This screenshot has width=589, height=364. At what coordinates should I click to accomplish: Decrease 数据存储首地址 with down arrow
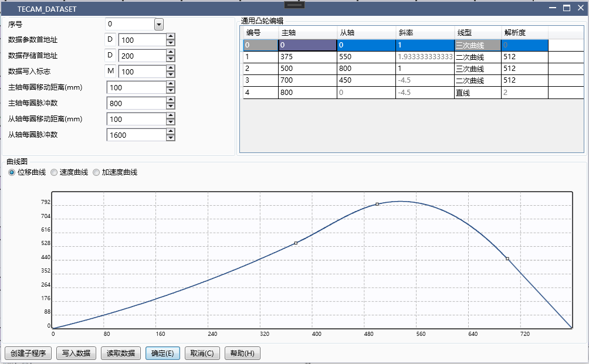coord(171,59)
